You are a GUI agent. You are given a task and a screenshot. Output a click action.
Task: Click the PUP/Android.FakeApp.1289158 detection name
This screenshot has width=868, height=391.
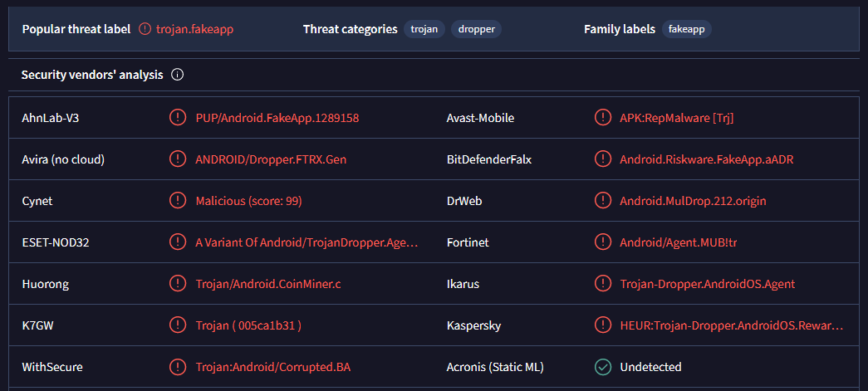277,118
